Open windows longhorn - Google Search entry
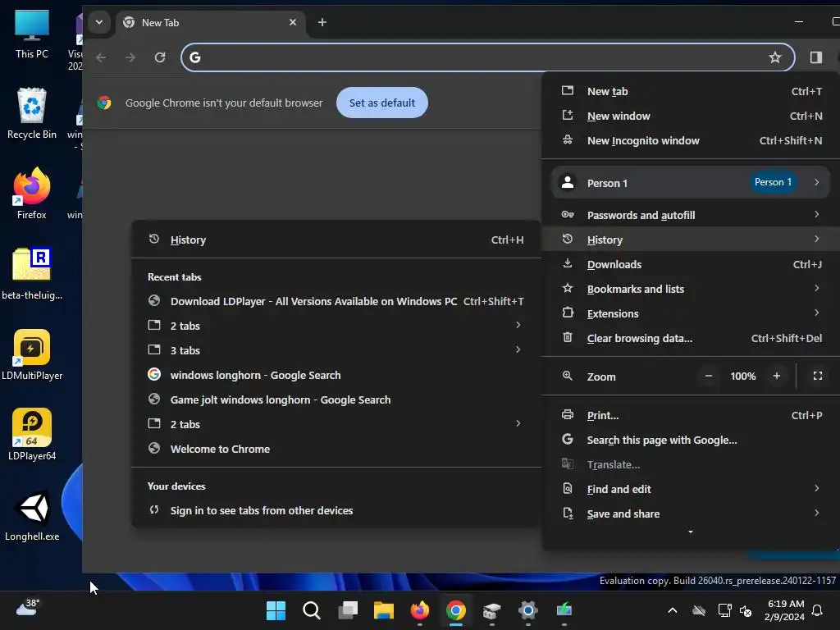The height and width of the screenshot is (630, 840). [336, 376]
